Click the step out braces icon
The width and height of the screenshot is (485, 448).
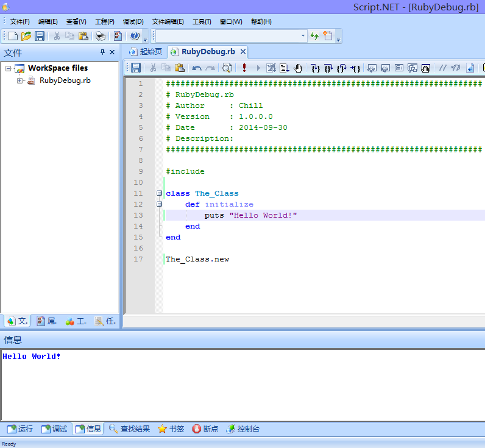342,68
